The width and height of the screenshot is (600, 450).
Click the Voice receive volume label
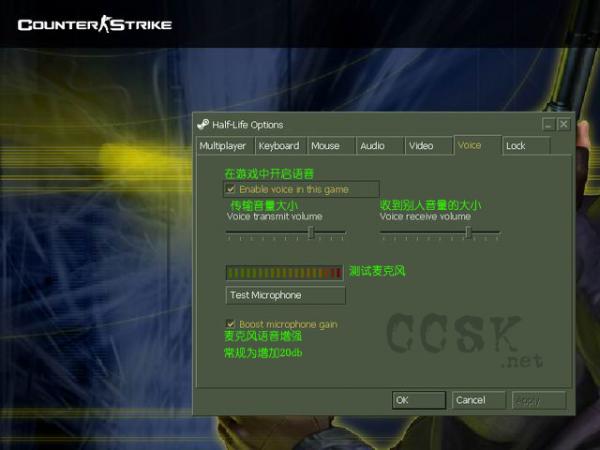tap(425, 216)
